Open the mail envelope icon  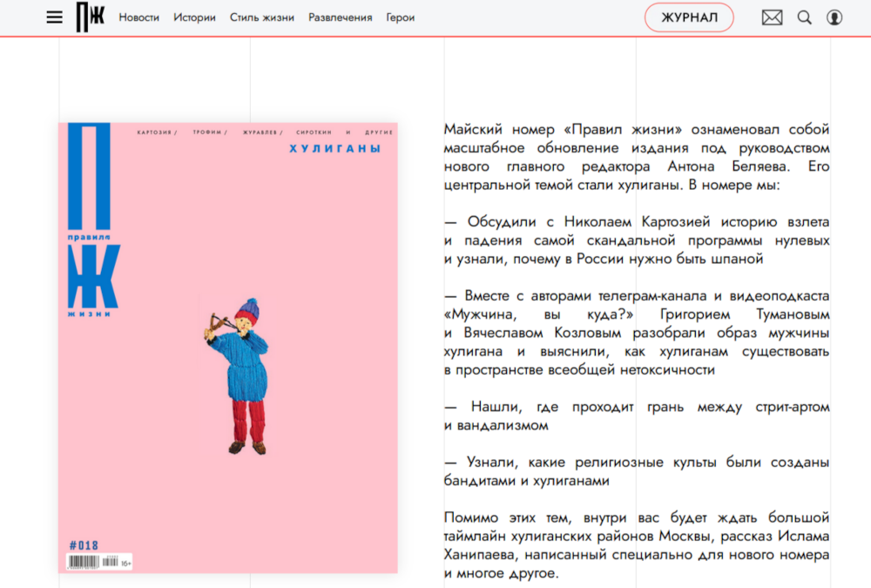tap(772, 17)
